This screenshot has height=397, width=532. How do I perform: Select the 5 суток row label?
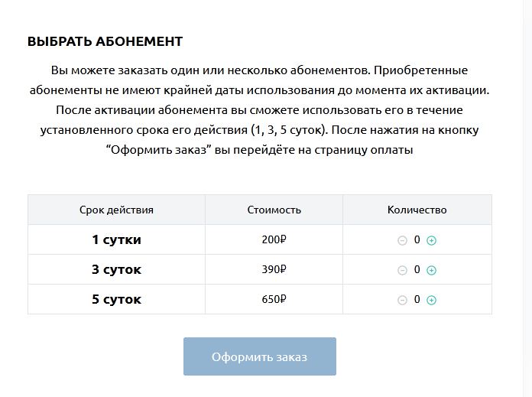[116, 300]
